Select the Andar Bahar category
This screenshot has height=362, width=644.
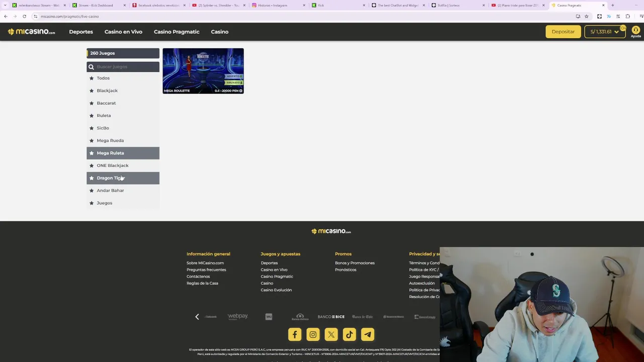pos(123,191)
